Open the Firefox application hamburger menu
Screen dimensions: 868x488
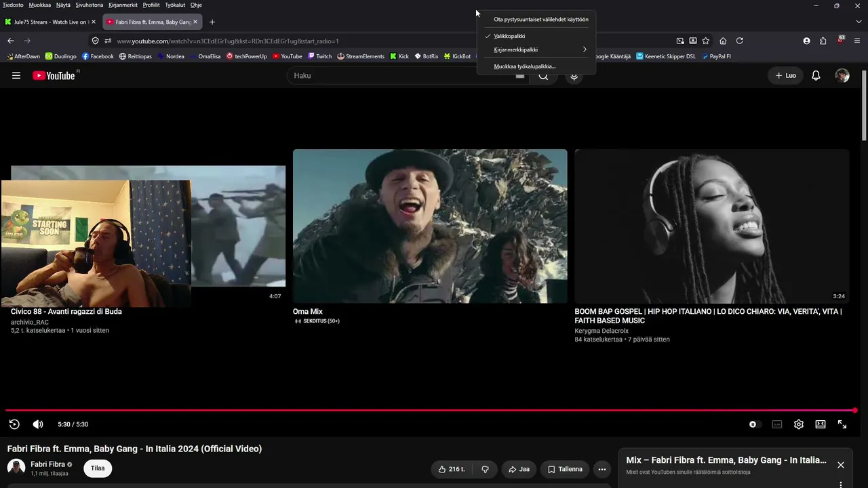pyautogui.click(x=859, y=41)
